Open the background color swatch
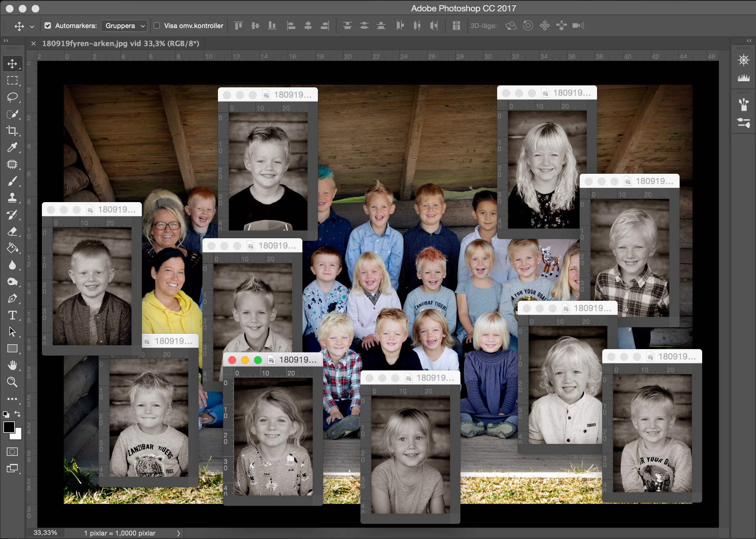 tap(18, 436)
